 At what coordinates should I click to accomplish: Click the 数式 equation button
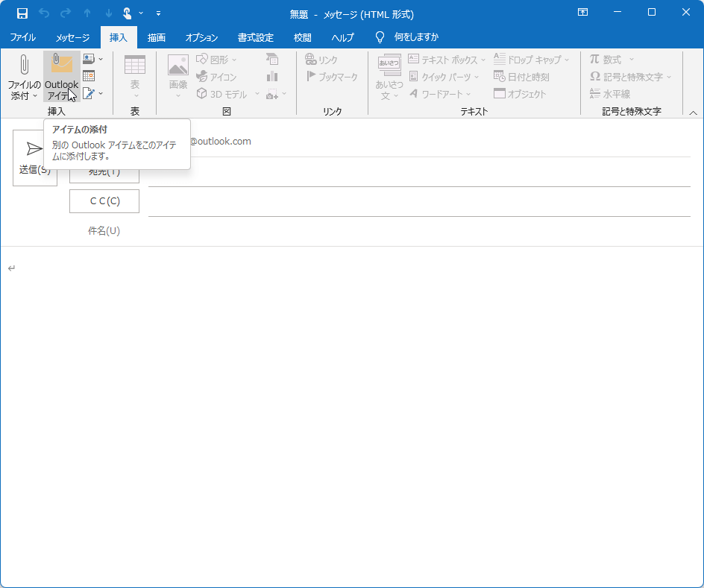tap(612, 59)
